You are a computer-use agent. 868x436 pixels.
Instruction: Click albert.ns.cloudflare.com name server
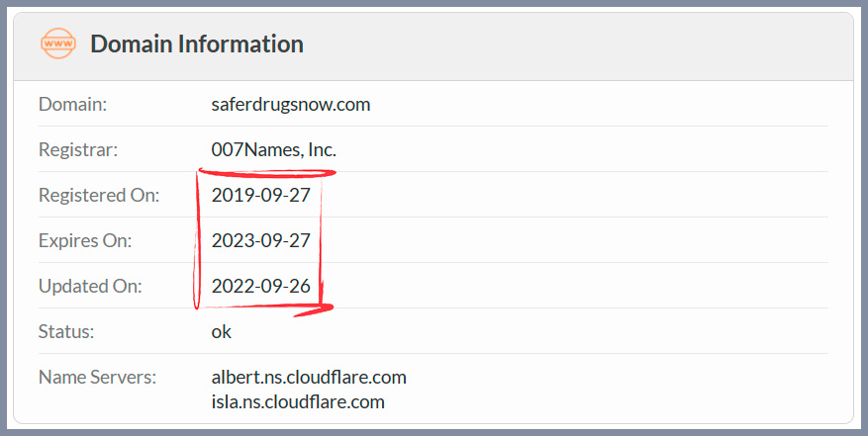[x=309, y=378]
